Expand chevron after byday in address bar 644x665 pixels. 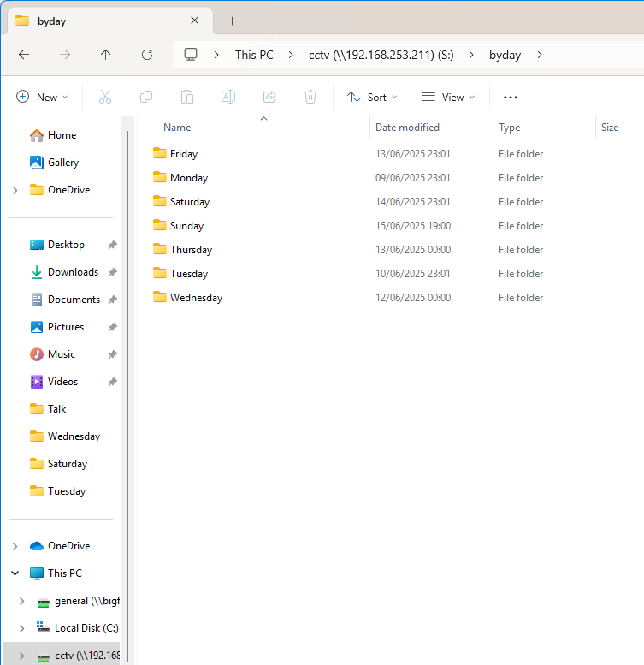[x=540, y=55]
